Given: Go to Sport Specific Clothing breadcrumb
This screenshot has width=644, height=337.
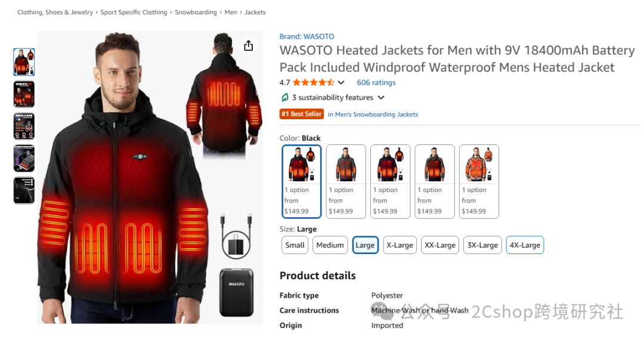Looking at the screenshot, I should 134,13.
